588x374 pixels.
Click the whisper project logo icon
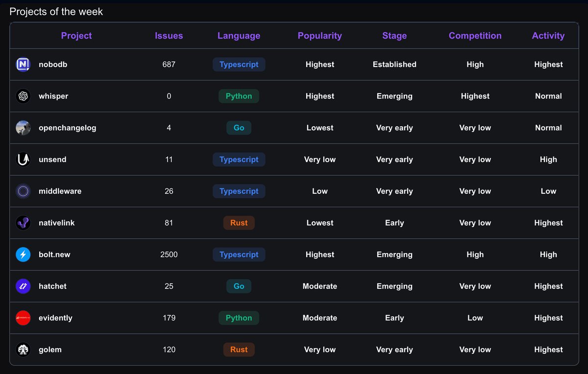click(23, 96)
